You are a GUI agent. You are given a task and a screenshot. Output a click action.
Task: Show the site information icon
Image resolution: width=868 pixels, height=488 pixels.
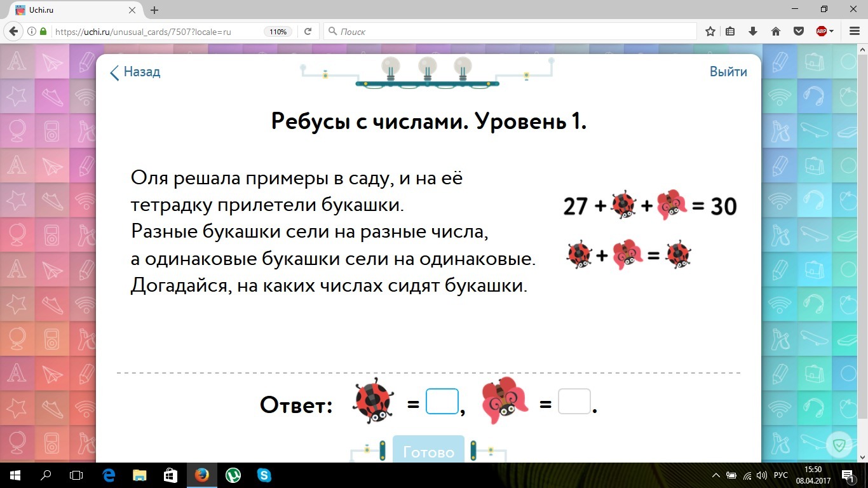click(32, 31)
